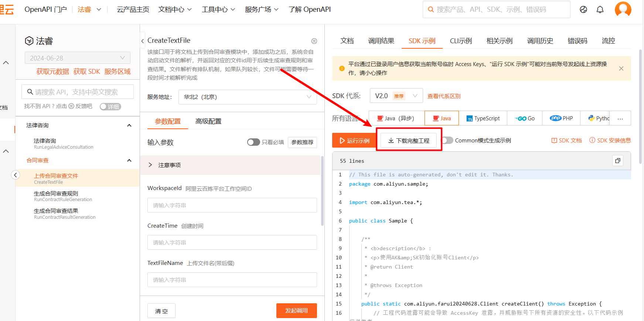The image size is (644, 321).
Task: Switch to the 错误码 tab
Action: [577, 41]
